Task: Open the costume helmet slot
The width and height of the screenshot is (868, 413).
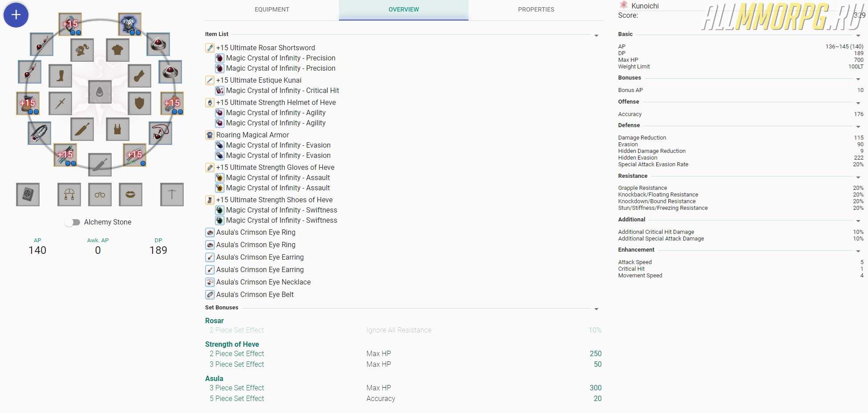Action: [82, 50]
